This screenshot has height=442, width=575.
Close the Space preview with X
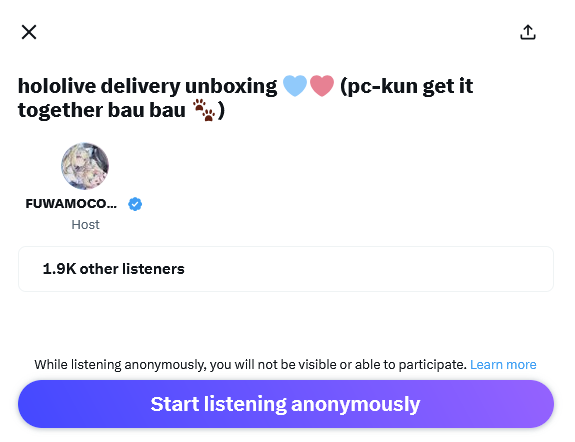29,32
